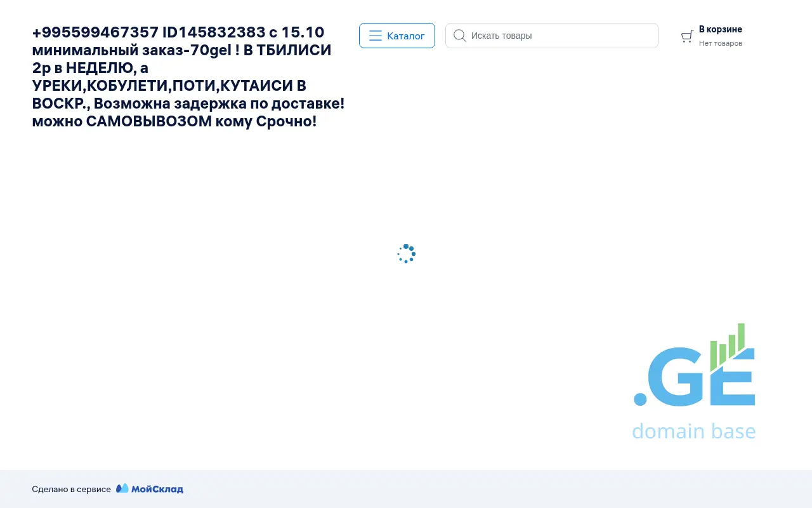This screenshot has height=508, width=812.
Task: Click ID145832383 in the store title
Action: tap(214, 32)
